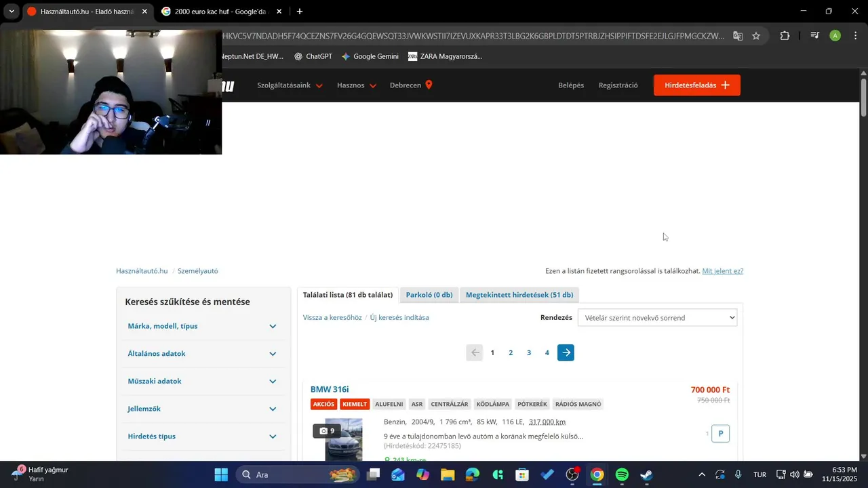The height and width of the screenshot is (488, 868).
Task: Expand Jellemzők filter section
Action: pos(203,409)
